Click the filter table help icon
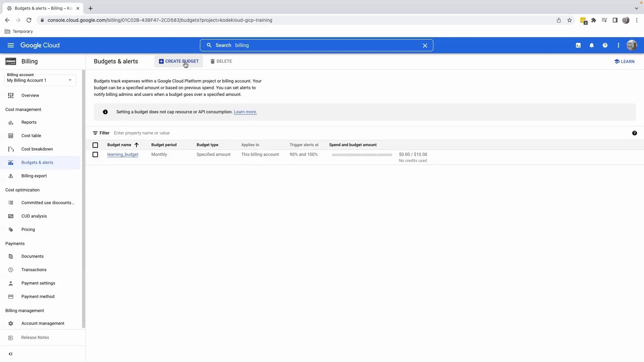644x362 pixels. [x=634, y=133]
